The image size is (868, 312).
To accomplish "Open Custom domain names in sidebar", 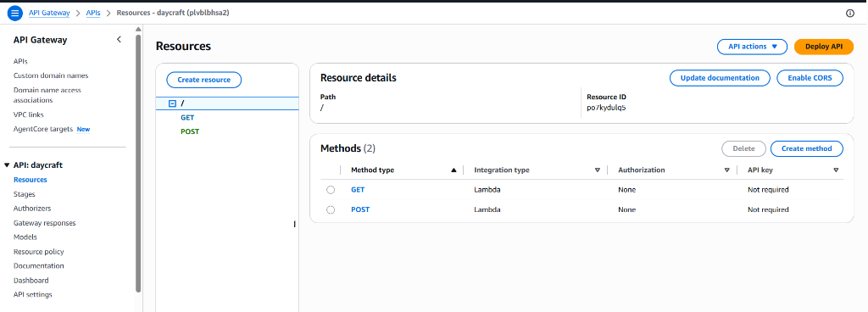I will coord(51,75).
